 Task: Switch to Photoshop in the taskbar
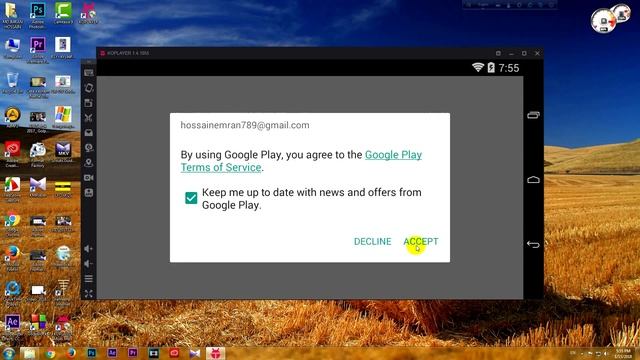point(91,353)
